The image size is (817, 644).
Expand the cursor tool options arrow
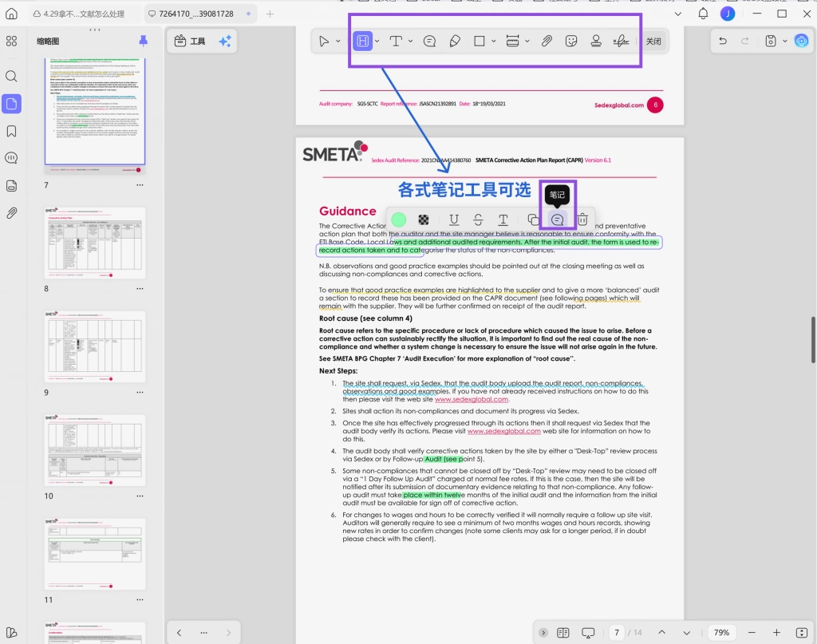(338, 41)
